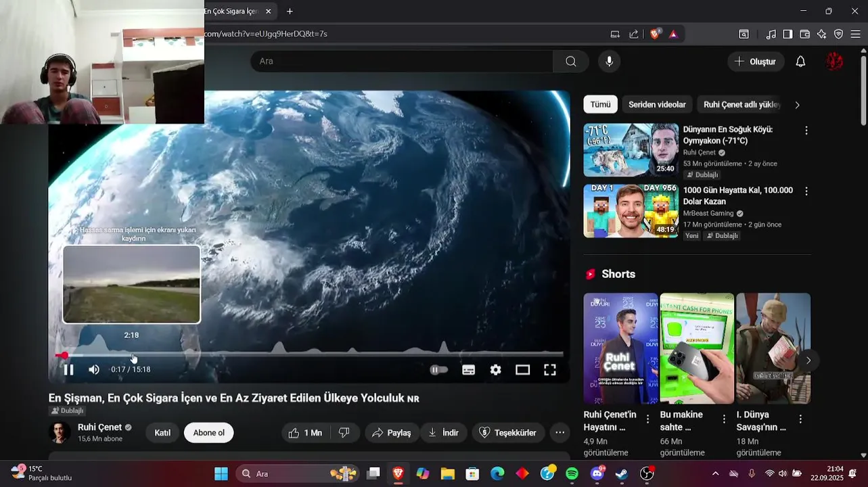Show more filter chips with the right arrow
Viewport: 868px width, 487px height.
click(797, 105)
